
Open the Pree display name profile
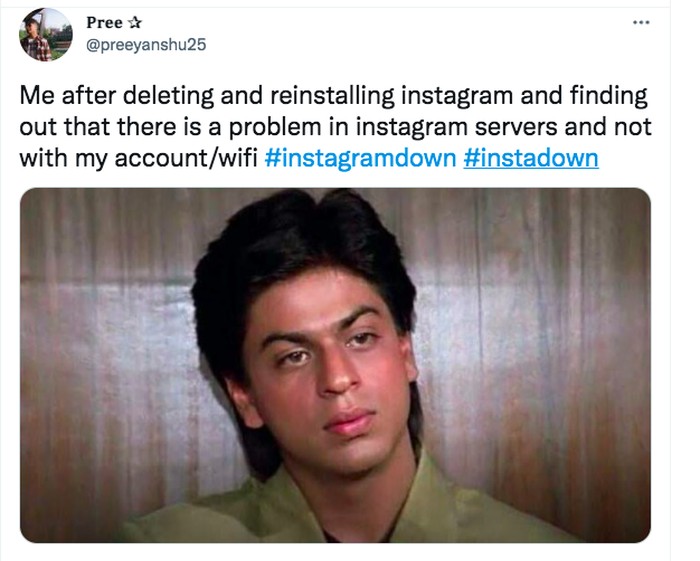(x=104, y=22)
